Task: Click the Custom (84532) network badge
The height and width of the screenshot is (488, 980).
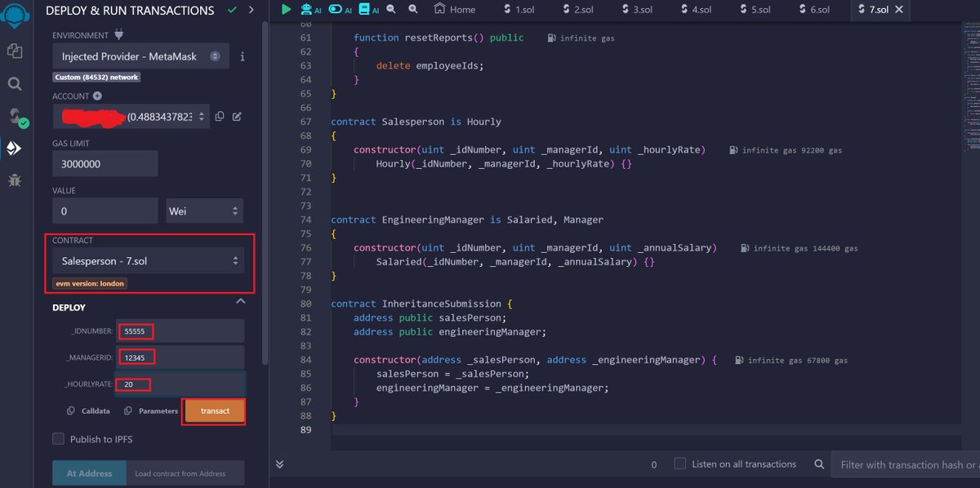Action: [x=97, y=77]
